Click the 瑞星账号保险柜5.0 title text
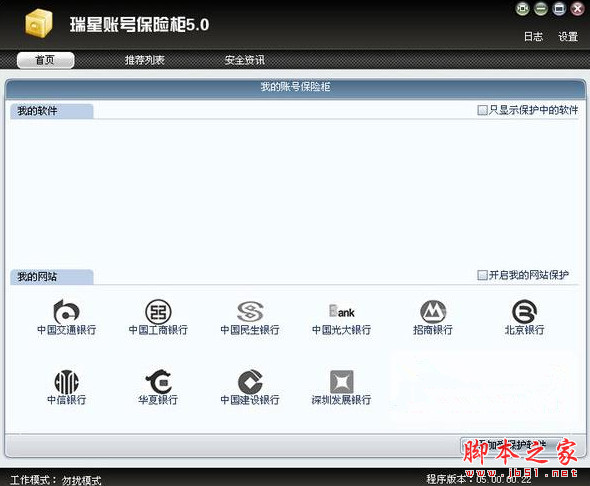Screen dimensions: 590x486 pyautogui.click(x=139, y=25)
